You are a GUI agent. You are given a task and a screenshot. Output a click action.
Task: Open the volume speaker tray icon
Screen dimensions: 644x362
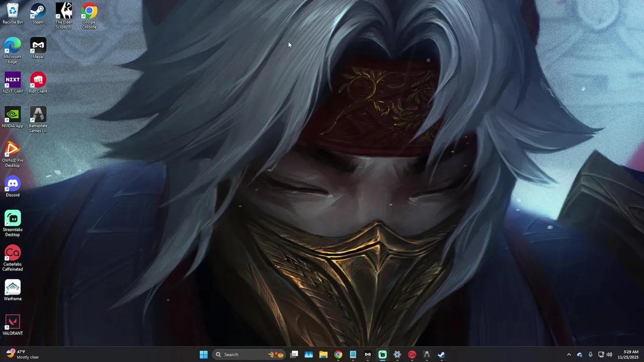coord(609,354)
